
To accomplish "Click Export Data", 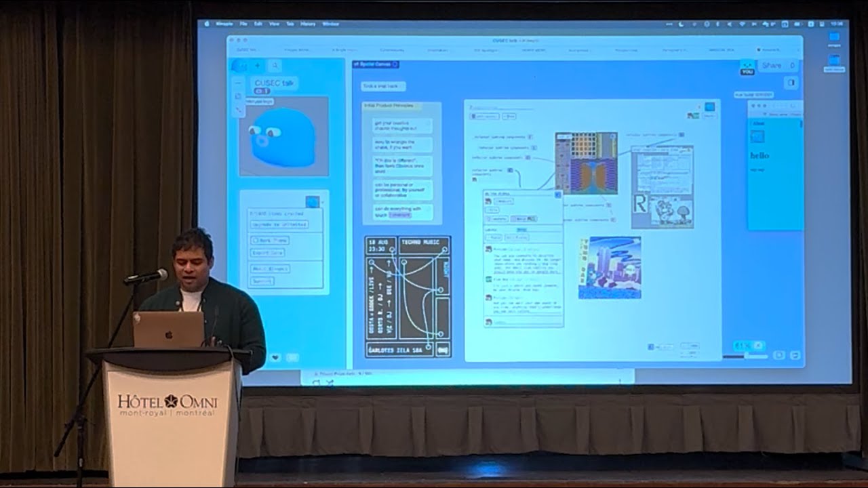I will coord(267,253).
